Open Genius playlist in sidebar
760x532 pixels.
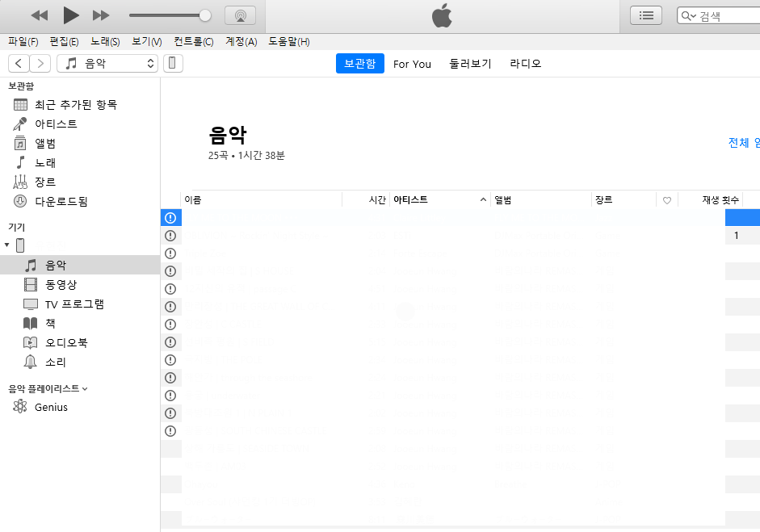click(51, 408)
